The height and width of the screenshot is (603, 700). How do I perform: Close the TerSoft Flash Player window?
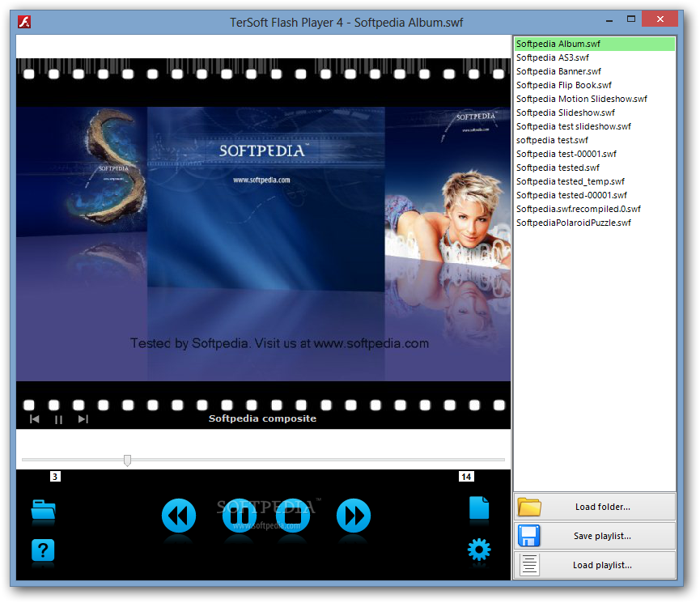[660, 19]
